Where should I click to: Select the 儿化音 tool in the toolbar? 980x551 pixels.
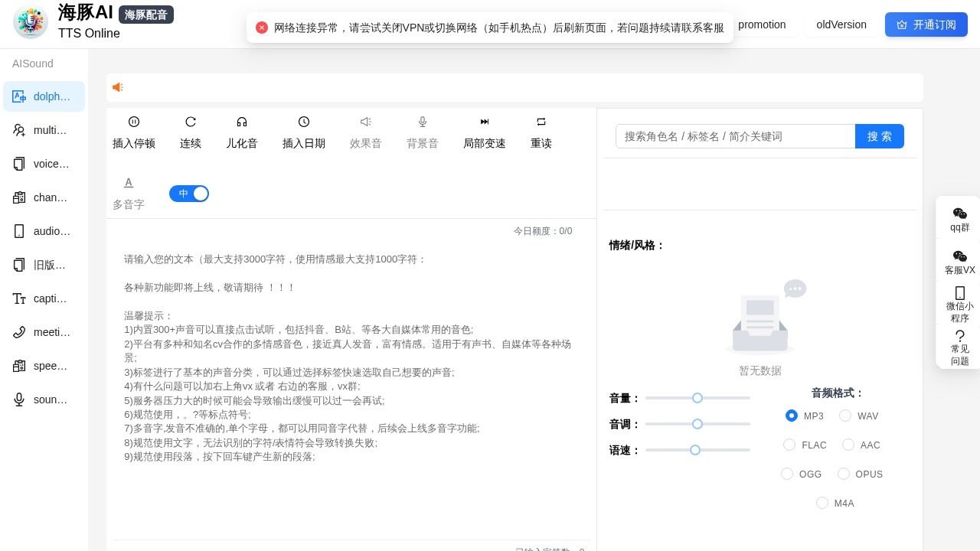click(x=242, y=131)
